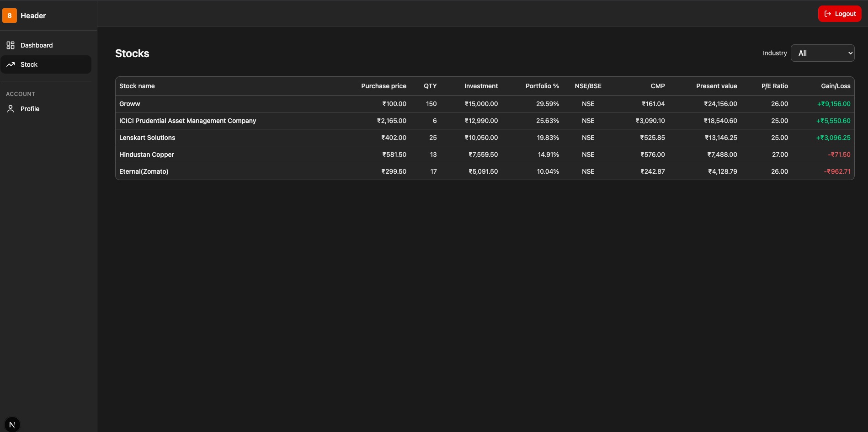Click the Gain/Loss column header
868x432 pixels.
[835, 86]
